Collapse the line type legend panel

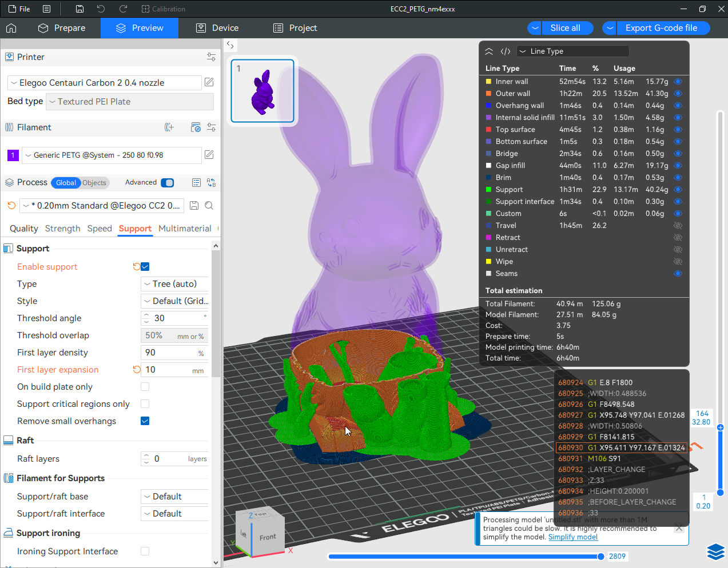(489, 51)
